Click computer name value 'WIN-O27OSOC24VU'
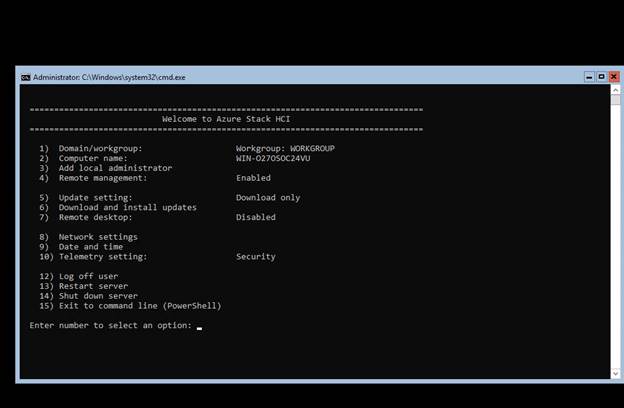The image size is (624, 408). pyautogui.click(x=273, y=158)
